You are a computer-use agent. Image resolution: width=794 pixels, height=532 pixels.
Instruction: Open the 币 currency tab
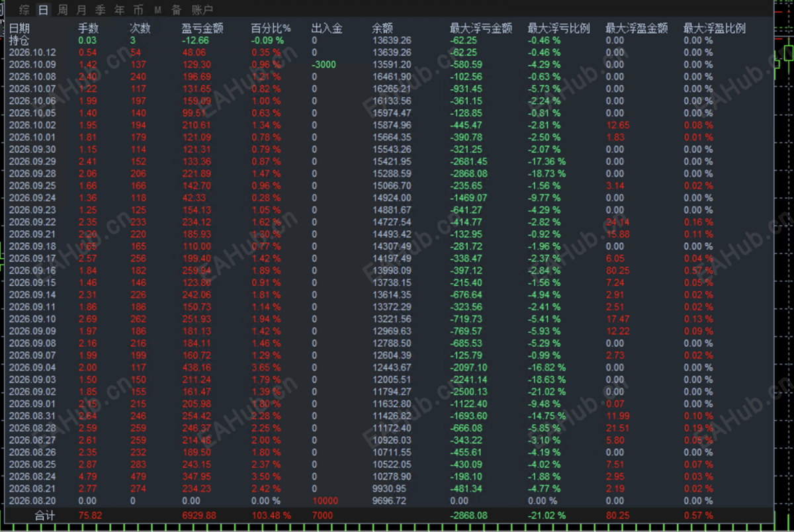point(138,10)
